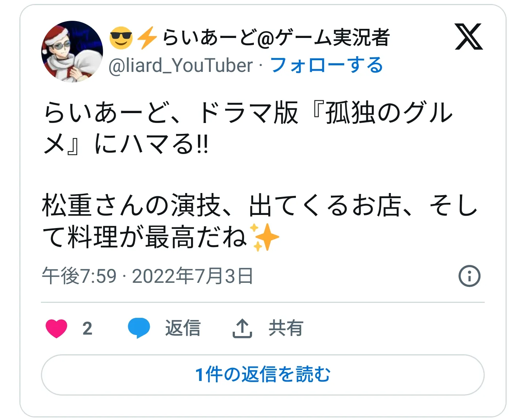Open the Santa-hat profile avatar

[72, 51]
